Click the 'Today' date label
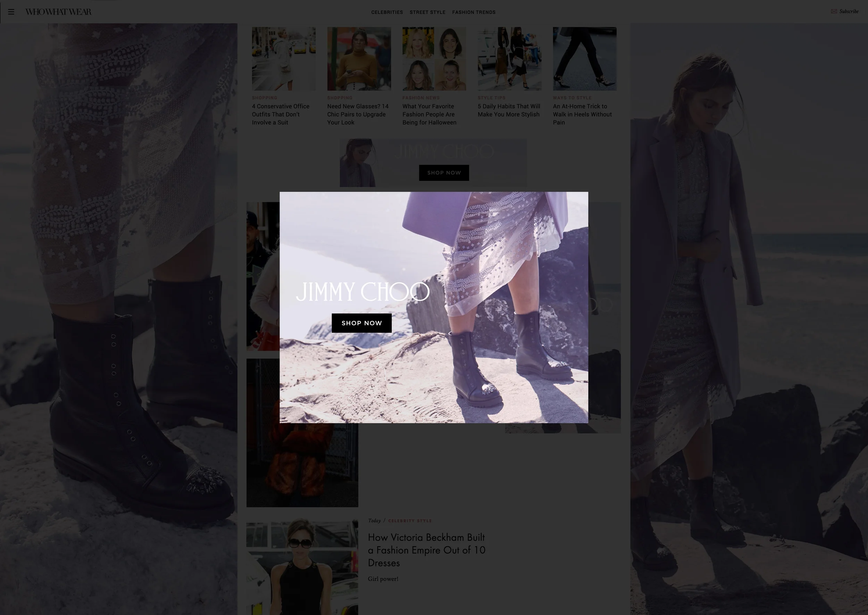The image size is (868, 615). coord(374,521)
